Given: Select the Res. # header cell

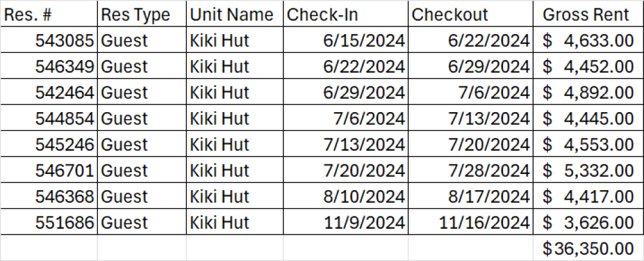Looking at the screenshot, I should (x=49, y=14).
